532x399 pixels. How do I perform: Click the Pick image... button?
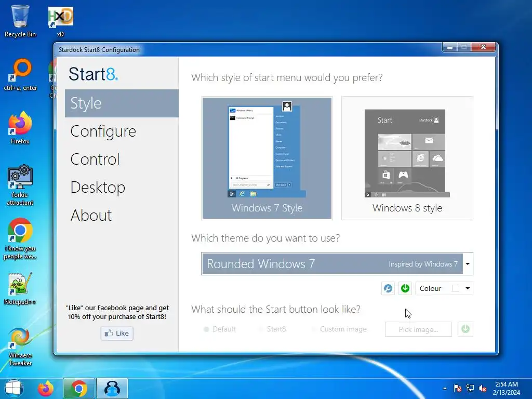pyautogui.click(x=418, y=329)
